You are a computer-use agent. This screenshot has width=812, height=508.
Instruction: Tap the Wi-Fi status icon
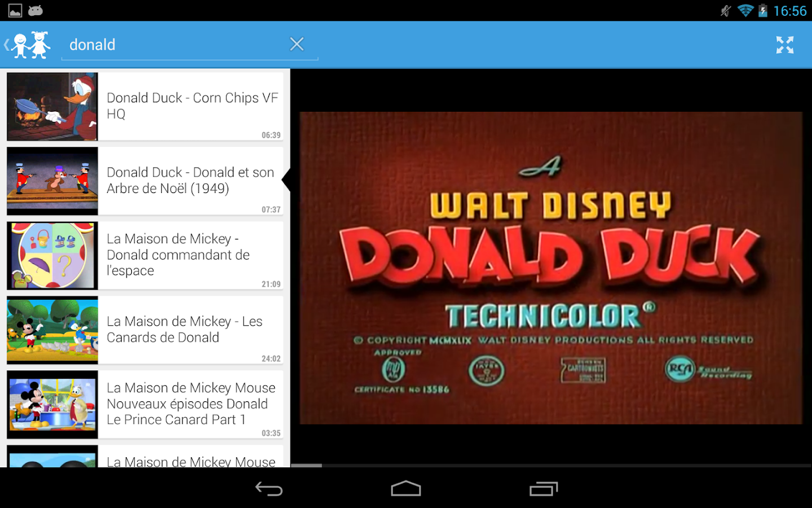[745, 11]
